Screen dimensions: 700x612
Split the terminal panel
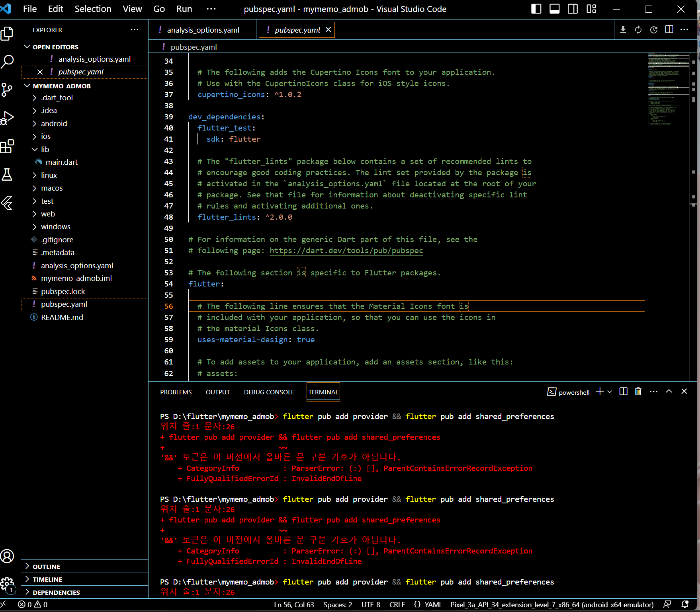(624, 392)
